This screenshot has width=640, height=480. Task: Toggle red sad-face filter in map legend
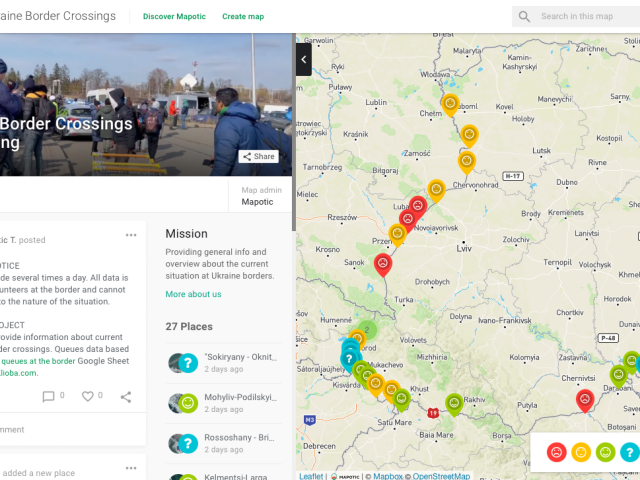coord(556,452)
